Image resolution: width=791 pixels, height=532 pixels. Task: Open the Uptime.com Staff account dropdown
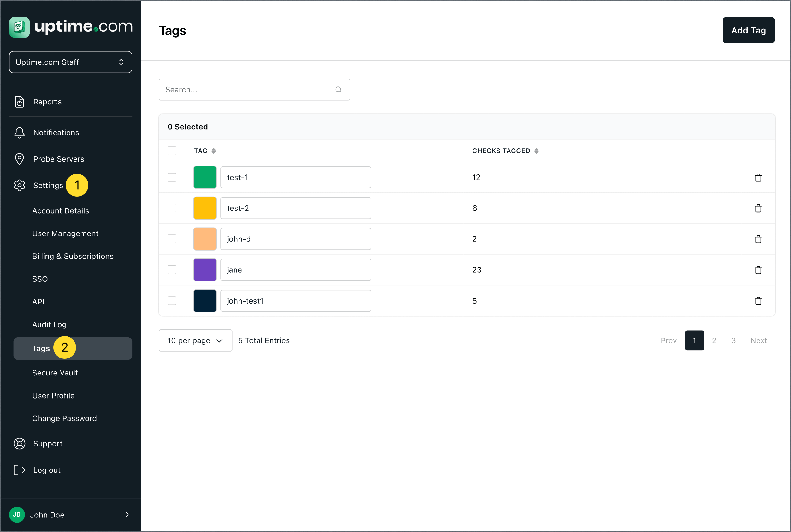71,62
